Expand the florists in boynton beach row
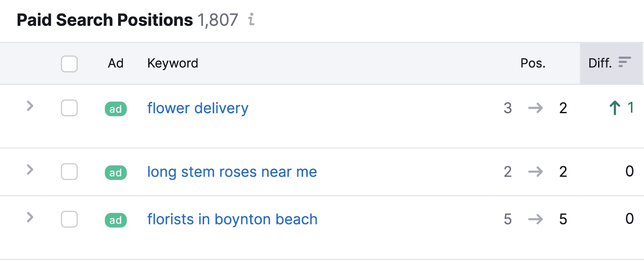644x261 pixels. [x=30, y=217]
